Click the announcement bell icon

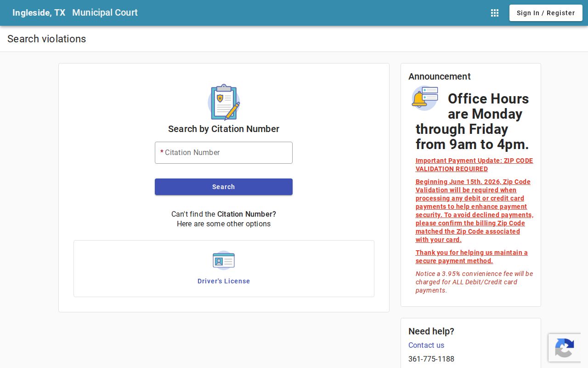(x=425, y=98)
